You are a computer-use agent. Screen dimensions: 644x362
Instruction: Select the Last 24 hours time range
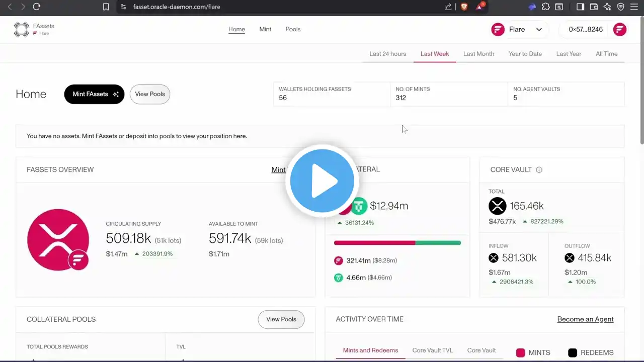(388, 54)
